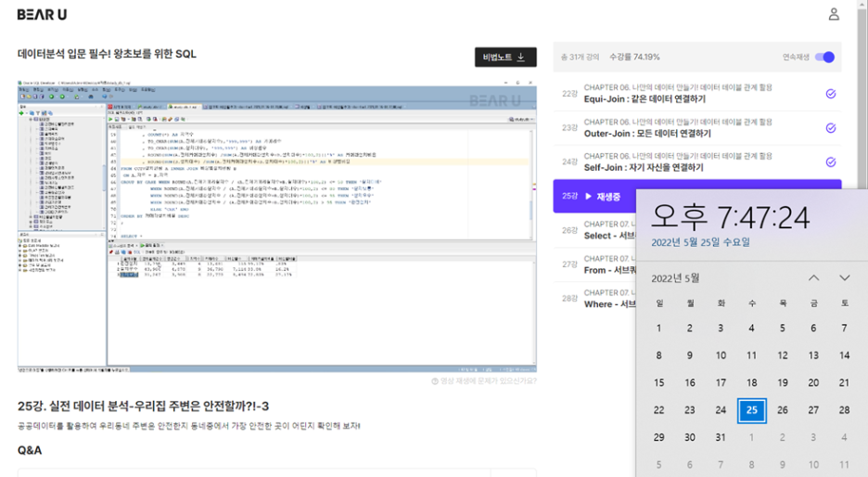Select May 19 in the calendar
868x477 pixels.
pos(783,383)
